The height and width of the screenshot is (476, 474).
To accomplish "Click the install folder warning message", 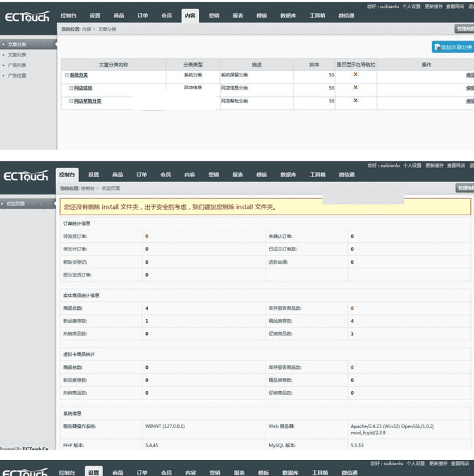I will (x=265, y=207).
